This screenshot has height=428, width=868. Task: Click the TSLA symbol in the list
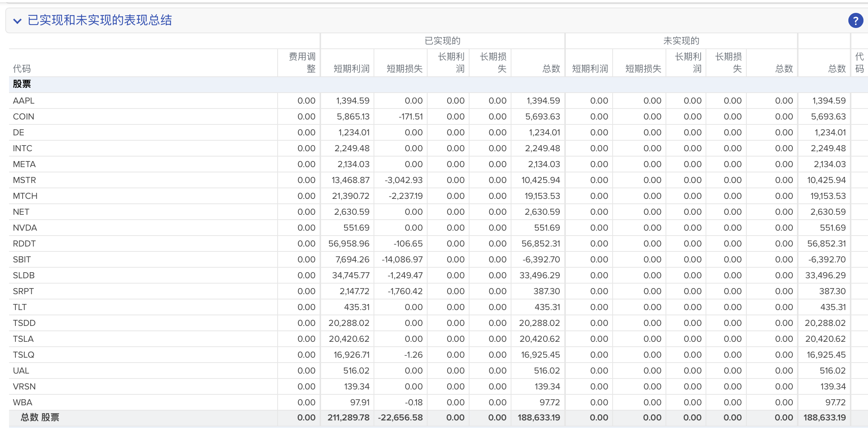coord(23,339)
